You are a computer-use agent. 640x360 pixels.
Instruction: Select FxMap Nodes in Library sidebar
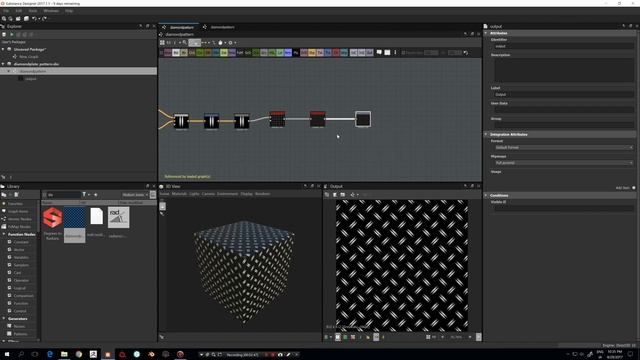(19, 227)
